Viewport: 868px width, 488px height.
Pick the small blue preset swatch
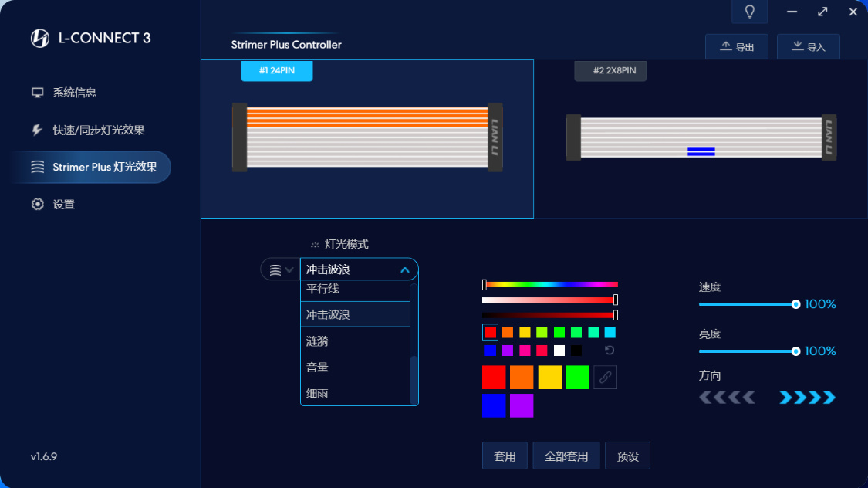pyautogui.click(x=490, y=351)
